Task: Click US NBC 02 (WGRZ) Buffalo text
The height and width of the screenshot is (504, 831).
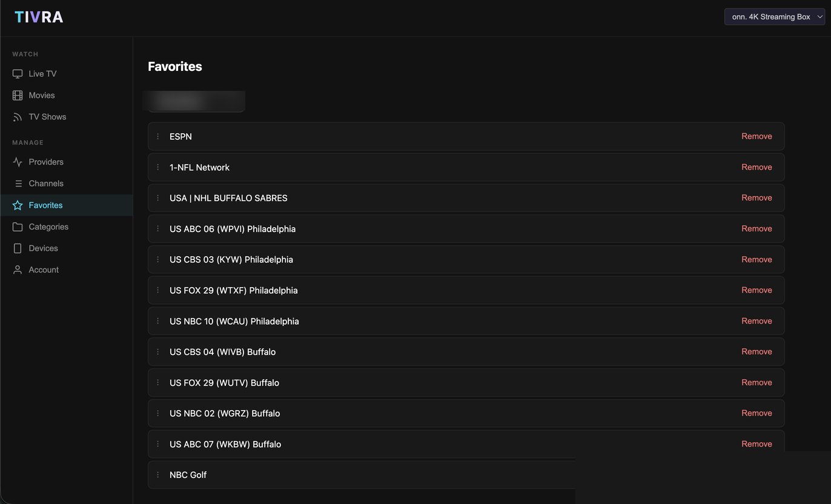Action: coord(225,413)
